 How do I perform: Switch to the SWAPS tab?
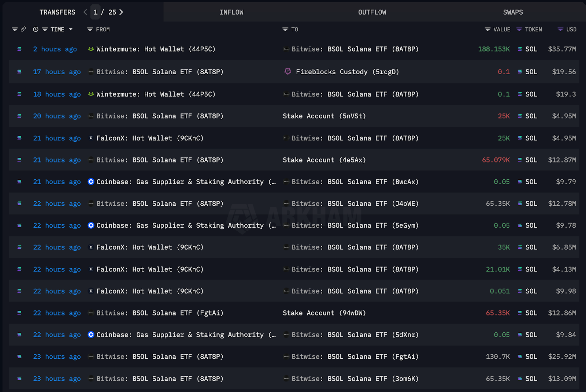coord(513,12)
